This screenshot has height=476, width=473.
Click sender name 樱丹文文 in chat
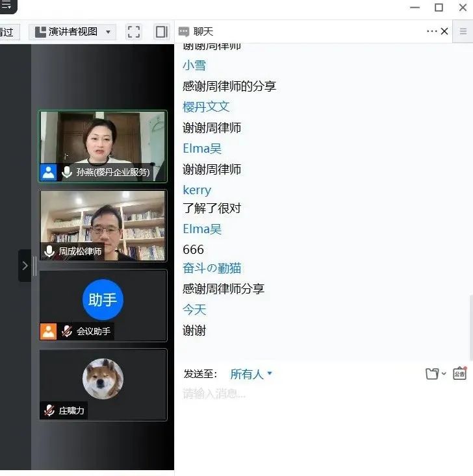point(206,107)
